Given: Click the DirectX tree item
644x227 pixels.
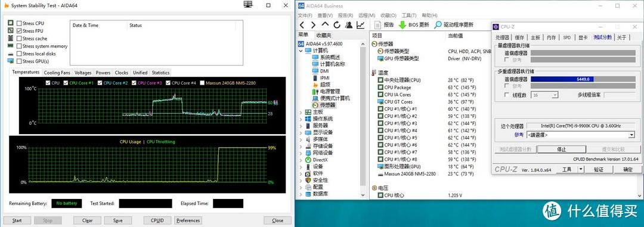Looking at the screenshot, I should tap(316, 160).
